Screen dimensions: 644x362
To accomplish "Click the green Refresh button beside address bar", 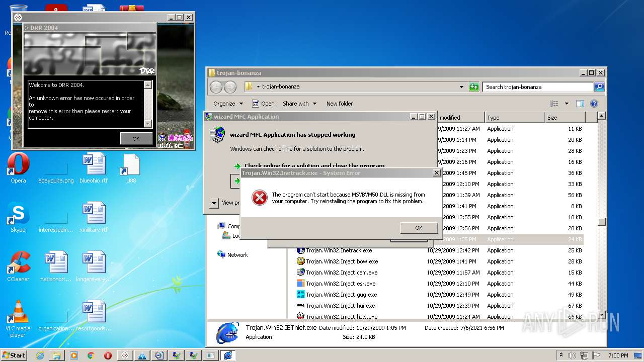I will coord(474,87).
